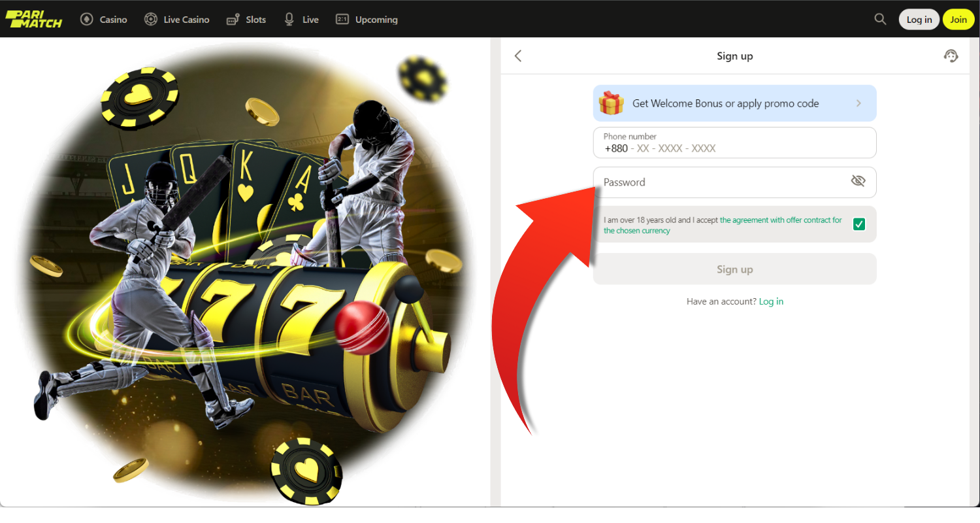The height and width of the screenshot is (523, 980).
Task: Open the search magnifier icon
Action: pos(880,19)
